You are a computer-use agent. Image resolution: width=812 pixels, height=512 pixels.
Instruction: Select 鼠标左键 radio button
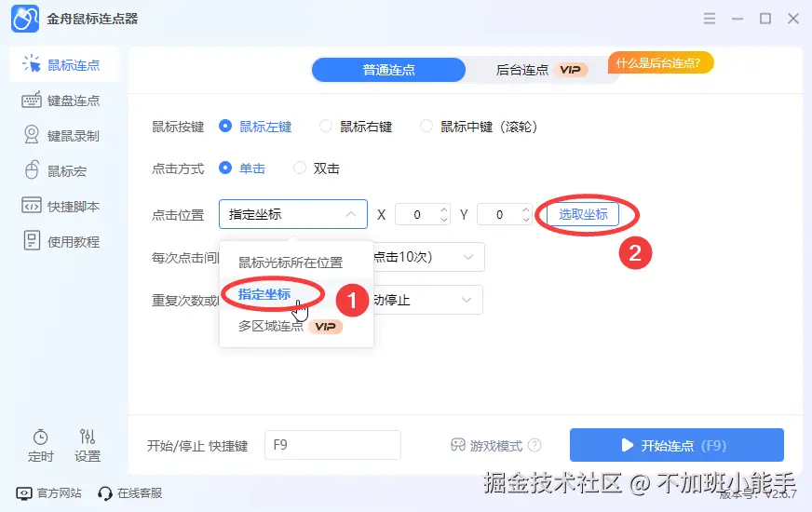(x=225, y=126)
